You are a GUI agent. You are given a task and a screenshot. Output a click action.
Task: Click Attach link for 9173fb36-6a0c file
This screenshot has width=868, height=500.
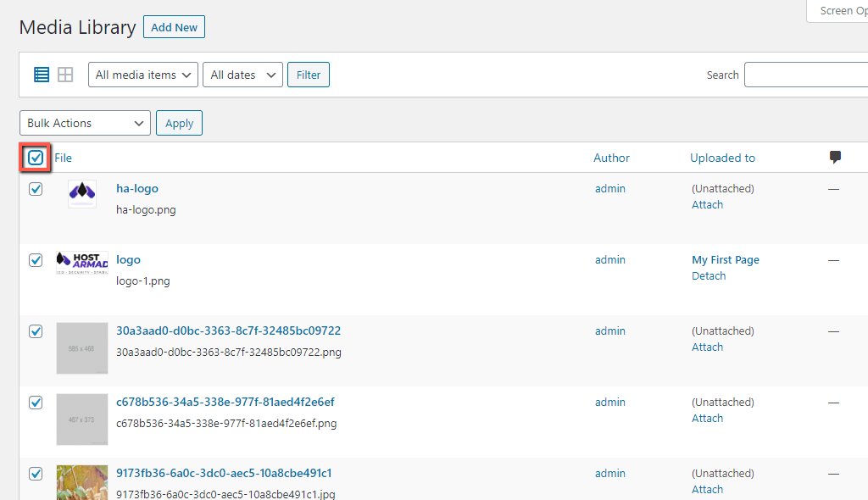tap(708, 489)
